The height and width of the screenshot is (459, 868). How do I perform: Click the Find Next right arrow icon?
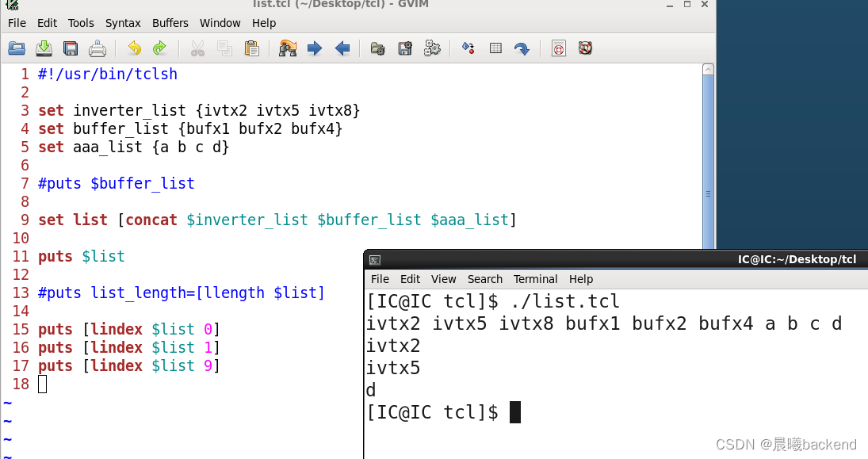315,48
